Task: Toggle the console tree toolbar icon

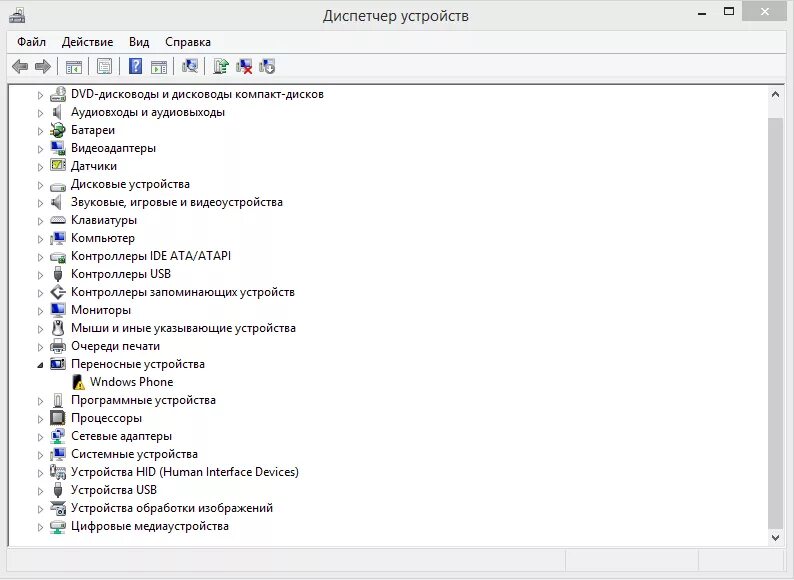Action: [74, 66]
